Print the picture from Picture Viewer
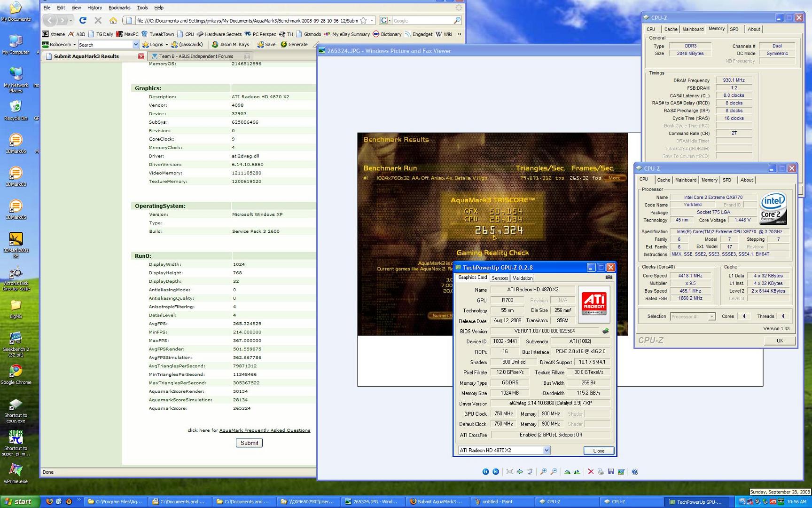Viewport: 812px width, 508px height. point(601,472)
